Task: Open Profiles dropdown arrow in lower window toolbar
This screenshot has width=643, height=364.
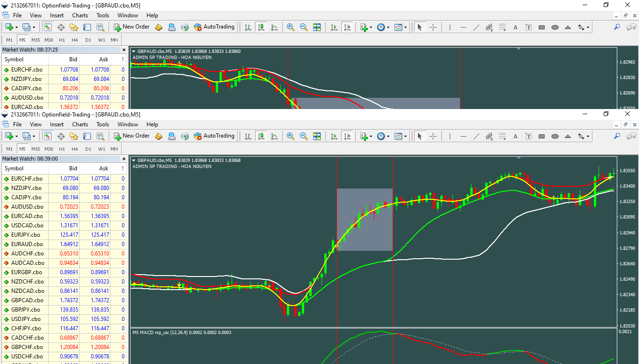Action: (34, 136)
